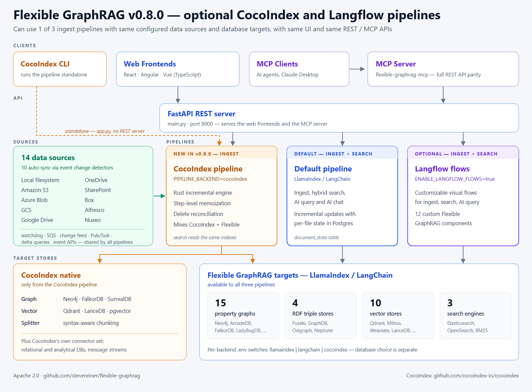This screenshot has height=392, width=532.
Task: Click '12 custom Flexible' components line
Action: pyautogui.click(x=437, y=214)
